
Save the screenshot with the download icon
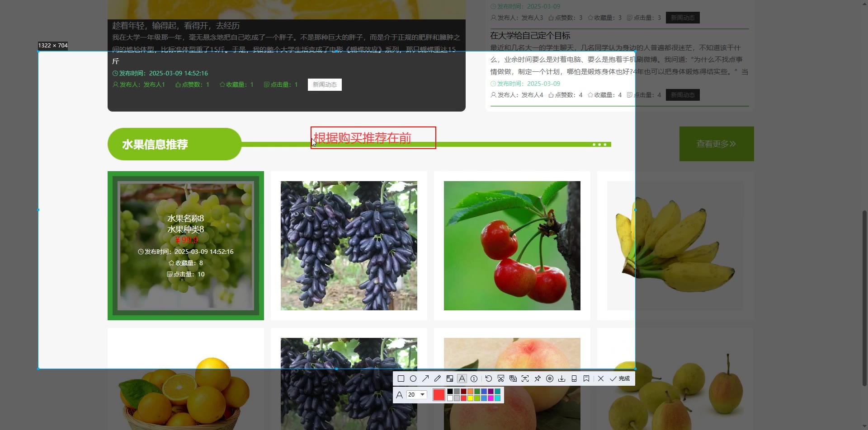click(x=562, y=379)
